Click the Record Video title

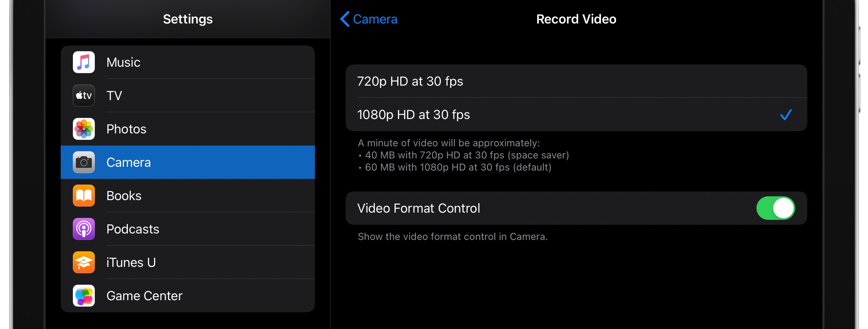pos(576,19)
